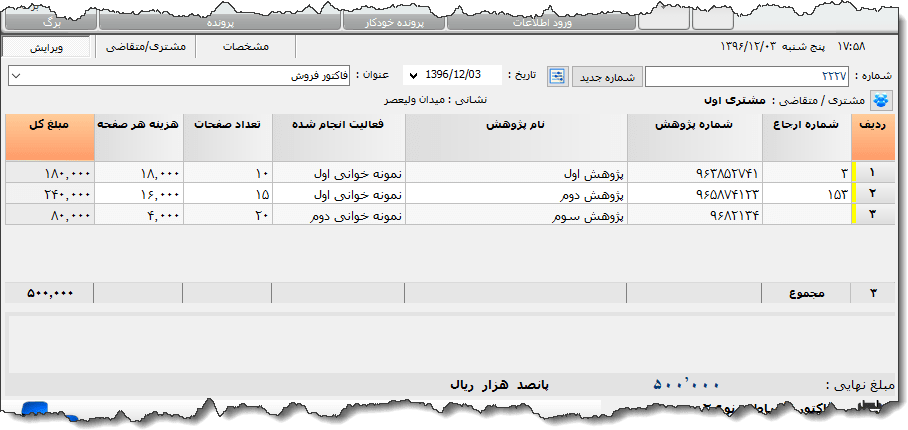
Task: Click the ردیف column header
Action: coord(873,137)
